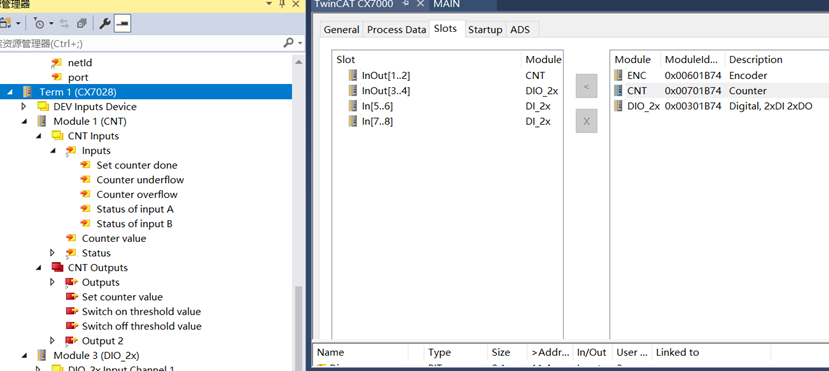The image size is (829, 371).
Task: Click the Counter underflow input icon
Action: tap(86, 180)
